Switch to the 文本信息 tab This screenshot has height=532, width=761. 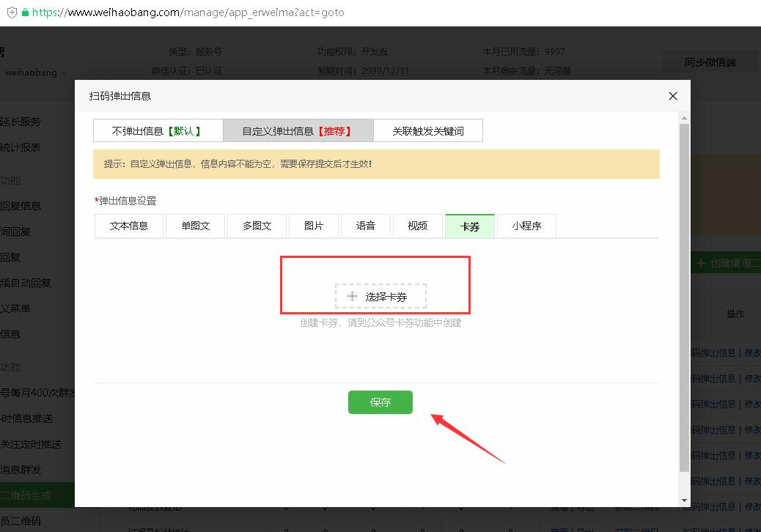(x=128, y=226)
